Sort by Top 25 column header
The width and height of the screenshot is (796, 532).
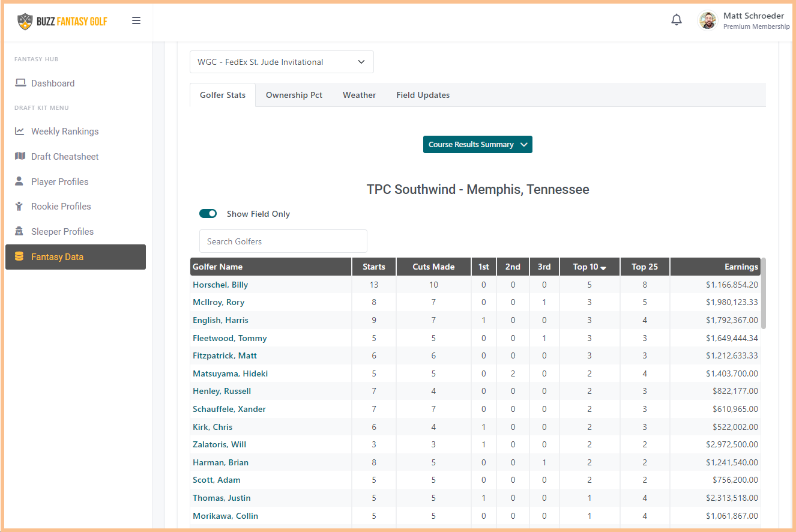(645, 267)
